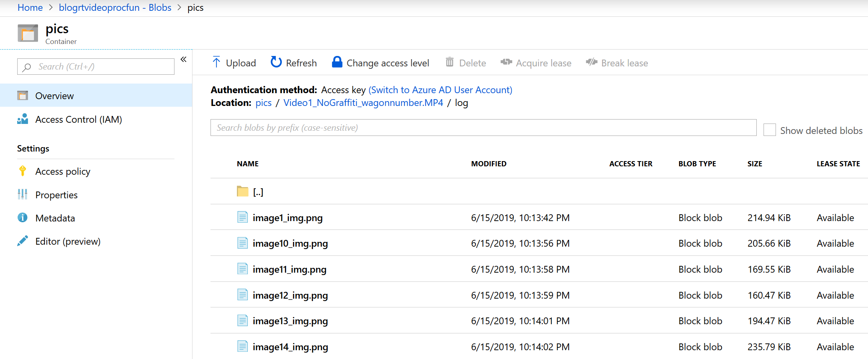Click the Upload arrow icon
The width and height of the screenshot is (868, 359).
[216, 62]
